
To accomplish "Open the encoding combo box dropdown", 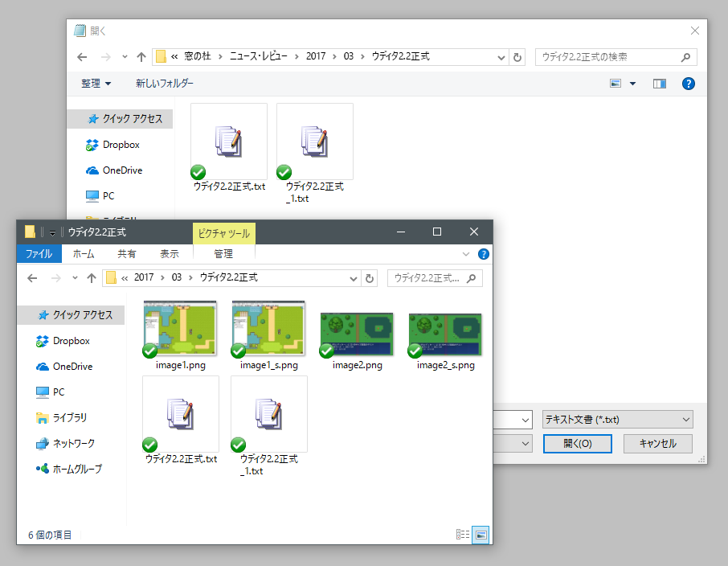I will tap(525, 443).
